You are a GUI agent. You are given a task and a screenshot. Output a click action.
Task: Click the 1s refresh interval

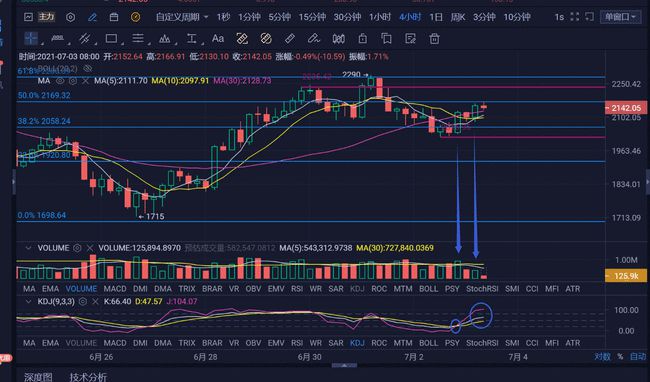click(x=559, y=17)
